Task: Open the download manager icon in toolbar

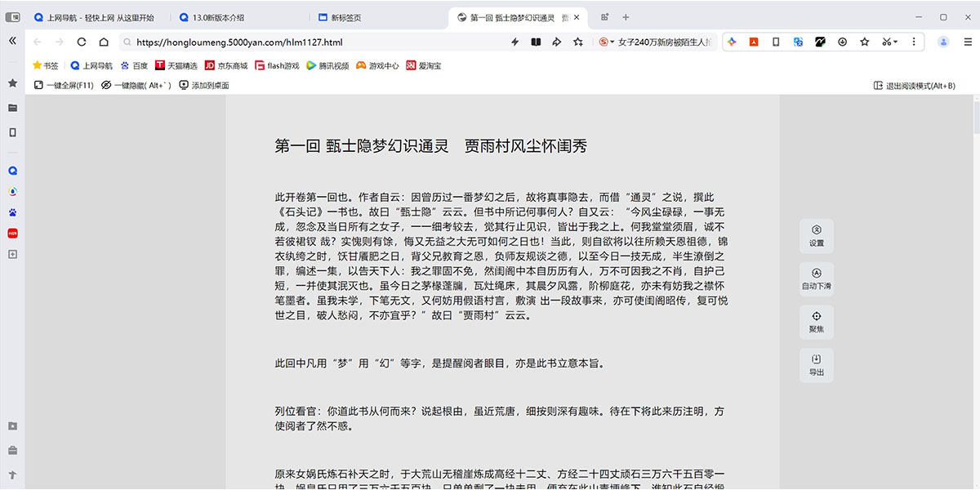Action: pos(842,41)
